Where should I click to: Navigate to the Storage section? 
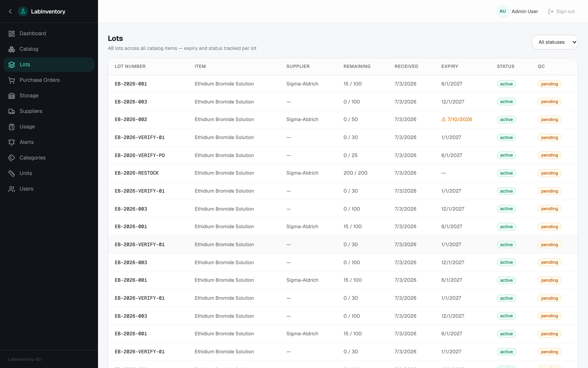click(x=49, y=96)
